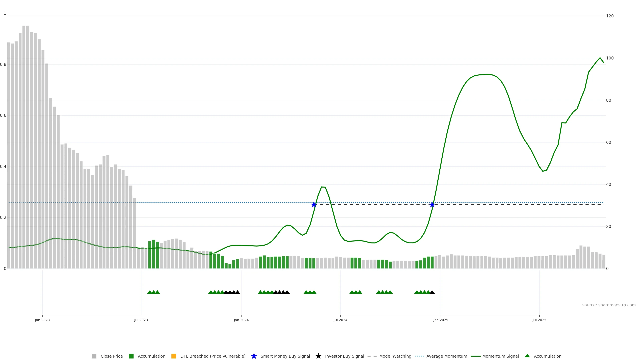Click the blue star Smart Money legend icon
This screenshot has height=362, width=644.
[x=254, y=356]
